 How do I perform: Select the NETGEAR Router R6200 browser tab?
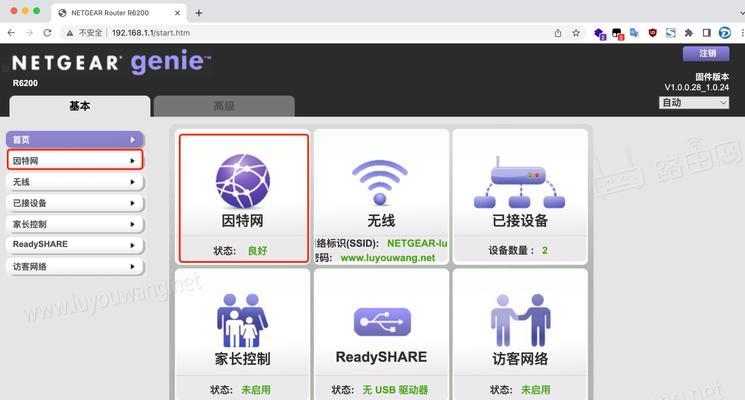[118, 13]
